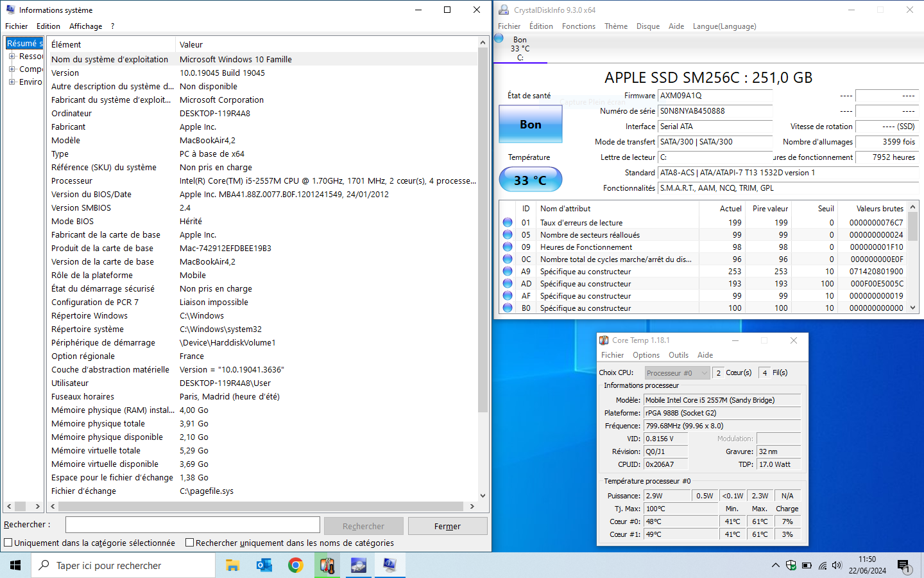
Task: Open the ? help menu in Informations système
Action: coord(112,26)
